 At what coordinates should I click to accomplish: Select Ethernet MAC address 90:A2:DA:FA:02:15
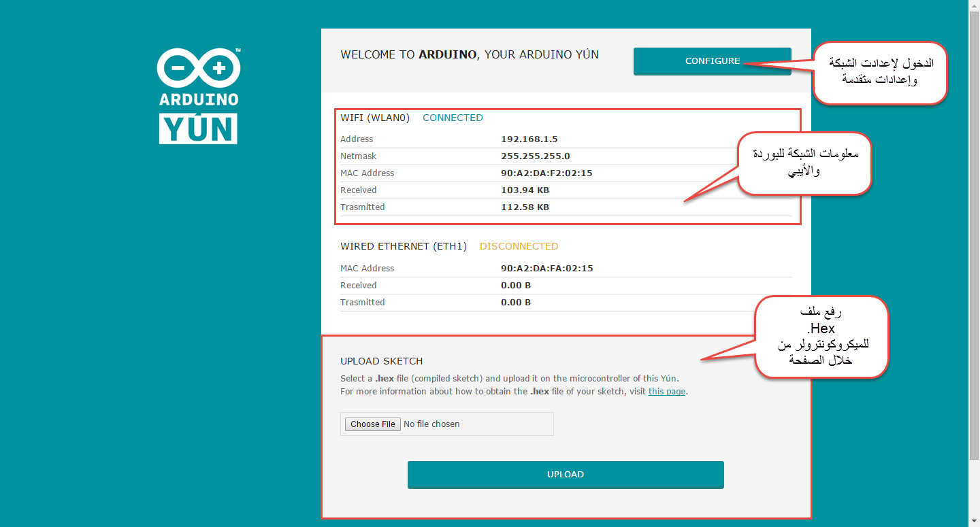(x=547, y=269)
